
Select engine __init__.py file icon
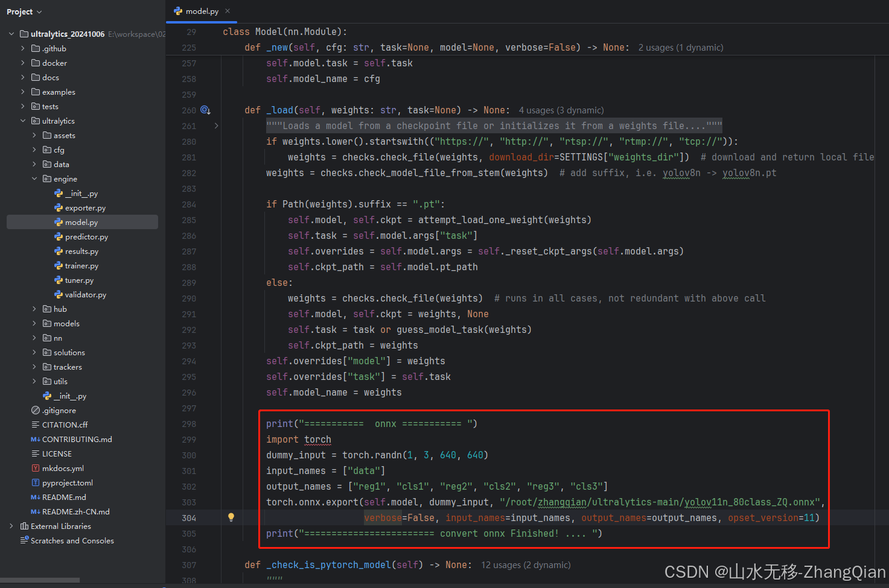(59, 193)
